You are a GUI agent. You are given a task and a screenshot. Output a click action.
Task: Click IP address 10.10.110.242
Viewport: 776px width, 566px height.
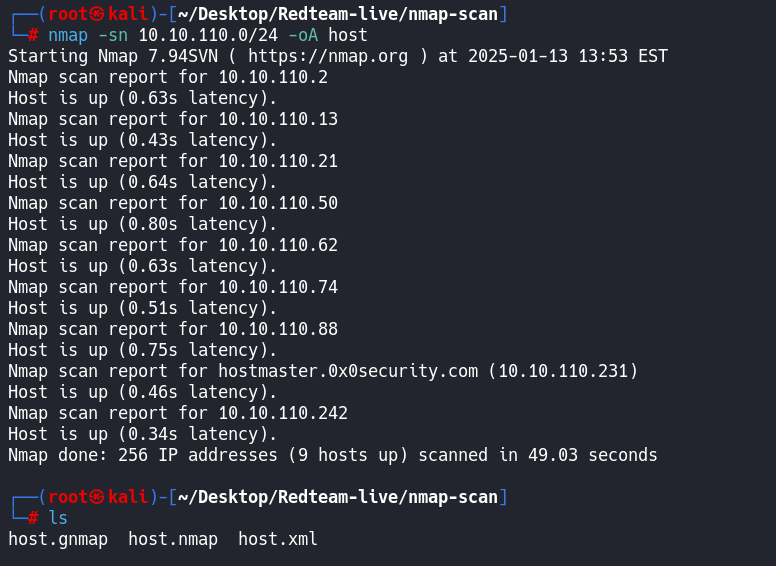coord(283,413)
